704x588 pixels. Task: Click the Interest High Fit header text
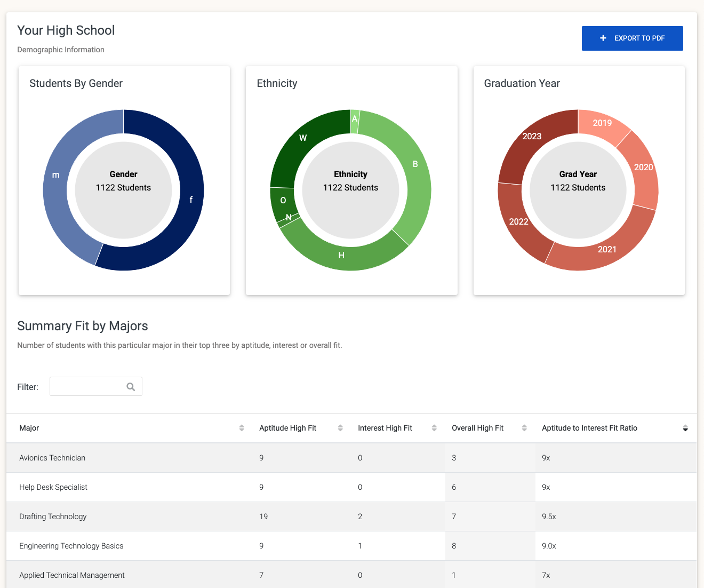coord(385,428)
